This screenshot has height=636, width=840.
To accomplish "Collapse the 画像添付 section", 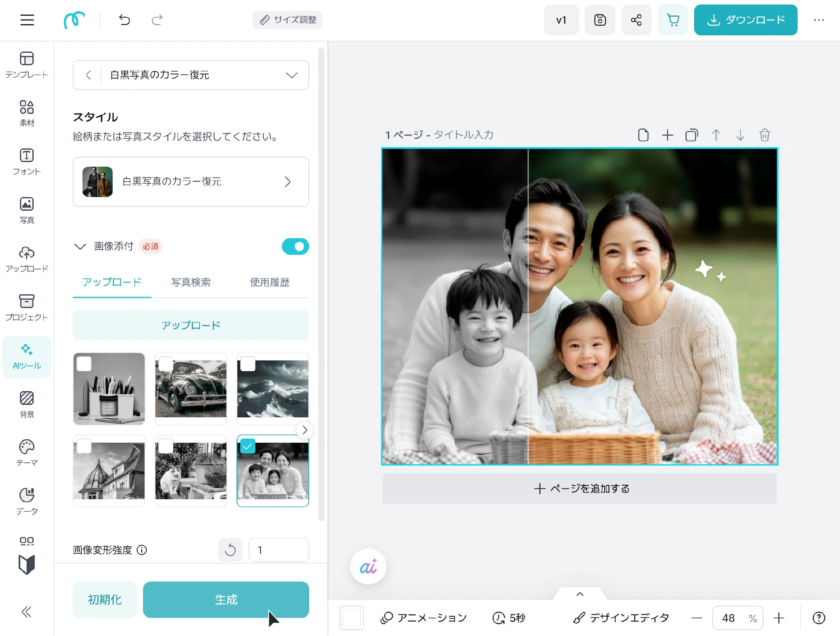I will (x=80, y=247).
